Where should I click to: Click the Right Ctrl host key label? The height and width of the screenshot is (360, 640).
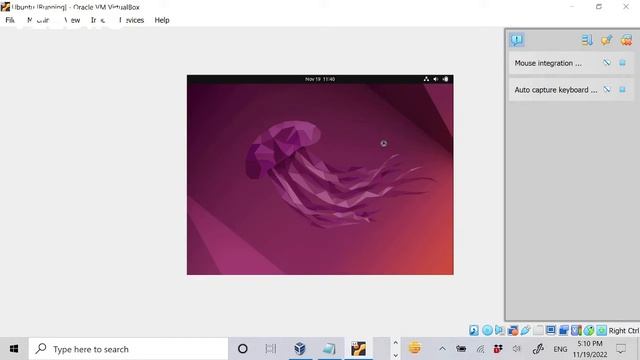624,331
